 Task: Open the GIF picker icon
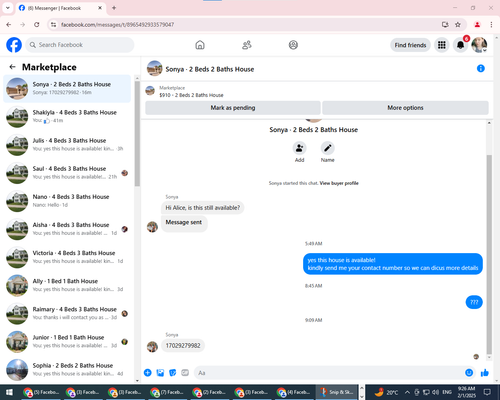point(185,373)
